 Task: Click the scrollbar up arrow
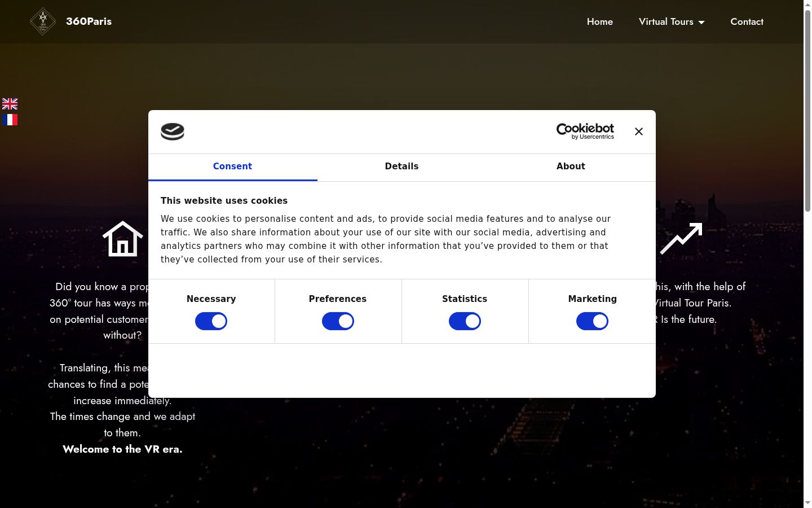pyautogui.click(x=807, y=5)
